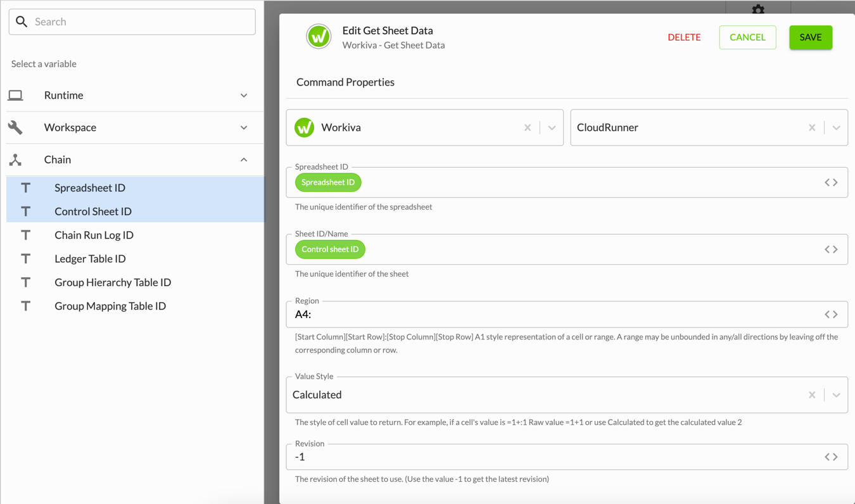Click the text-type icon beside Group Mapping Table ID

[x=25, y=306]
